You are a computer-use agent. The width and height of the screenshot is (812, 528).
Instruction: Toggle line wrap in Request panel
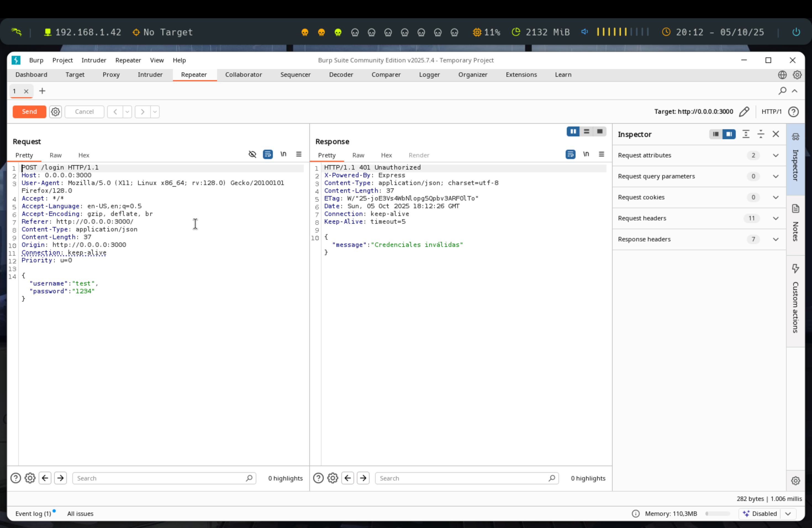point(268,154)
